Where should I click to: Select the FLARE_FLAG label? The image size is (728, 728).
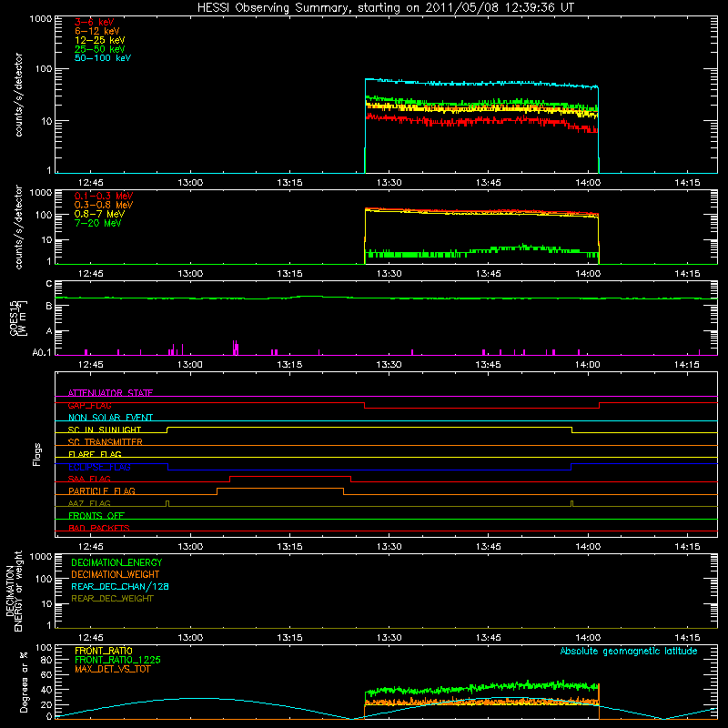(x=95, y=454)
